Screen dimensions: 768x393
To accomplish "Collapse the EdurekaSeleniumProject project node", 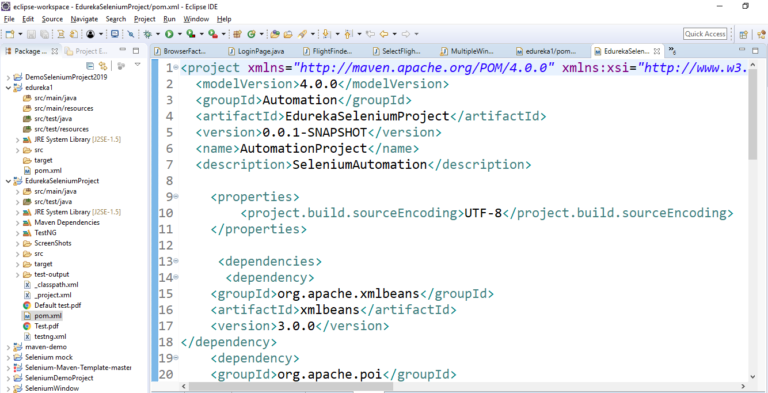I will (8, 181).
